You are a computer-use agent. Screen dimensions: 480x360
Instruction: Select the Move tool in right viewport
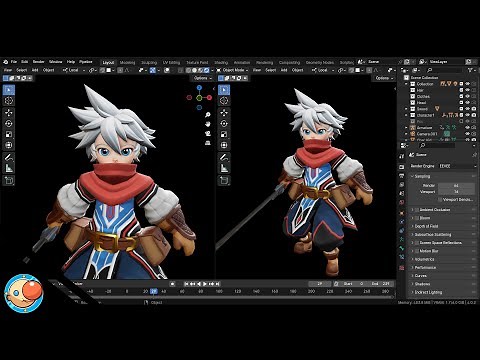[224, 113]
